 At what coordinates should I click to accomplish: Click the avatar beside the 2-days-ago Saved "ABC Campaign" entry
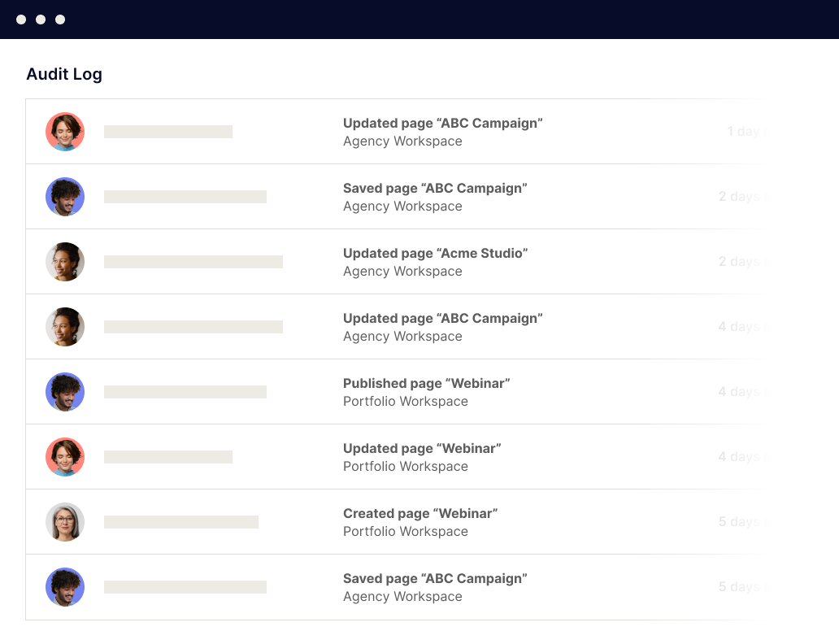pos(65,197)
